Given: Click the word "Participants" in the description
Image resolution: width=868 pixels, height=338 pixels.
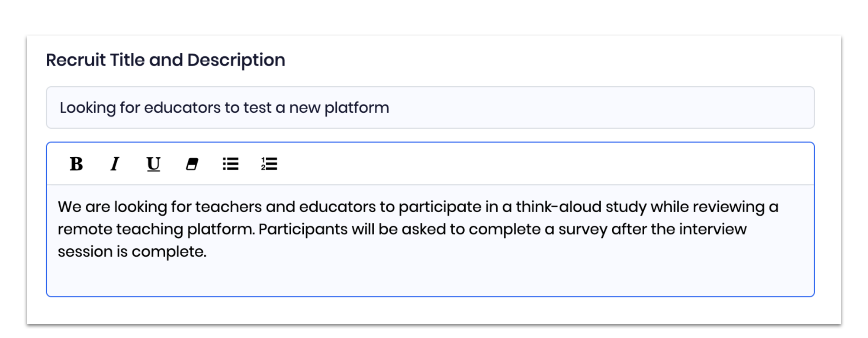Looking at the screenshot, I should pyautogui.click(x=303, y=229).
